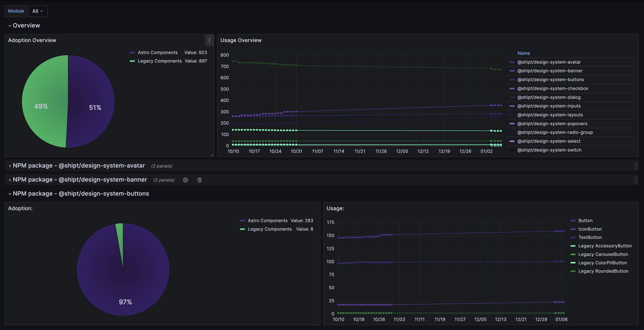Click the banner row settings gear icon
Screen dimensions: 644x330
[x=185, y=180]
